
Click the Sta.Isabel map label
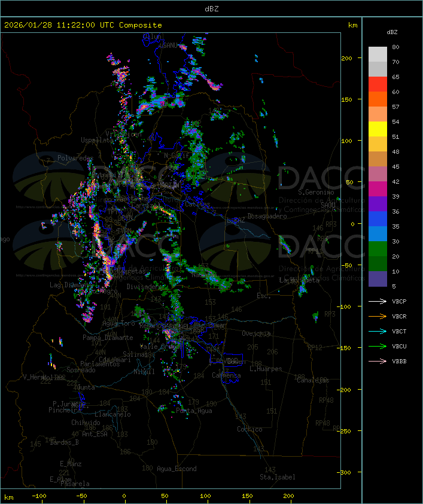pyautogui.click(x=278, y=477)
